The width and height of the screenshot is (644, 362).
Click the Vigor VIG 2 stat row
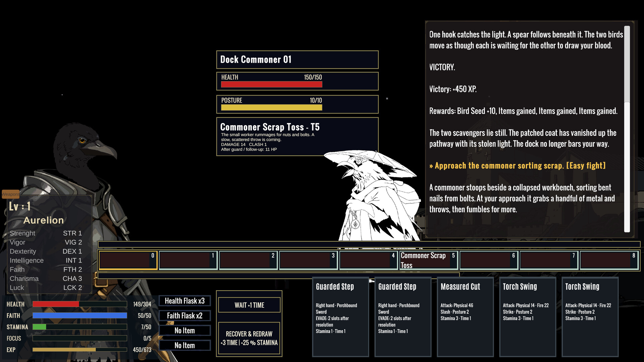(46, 242)
